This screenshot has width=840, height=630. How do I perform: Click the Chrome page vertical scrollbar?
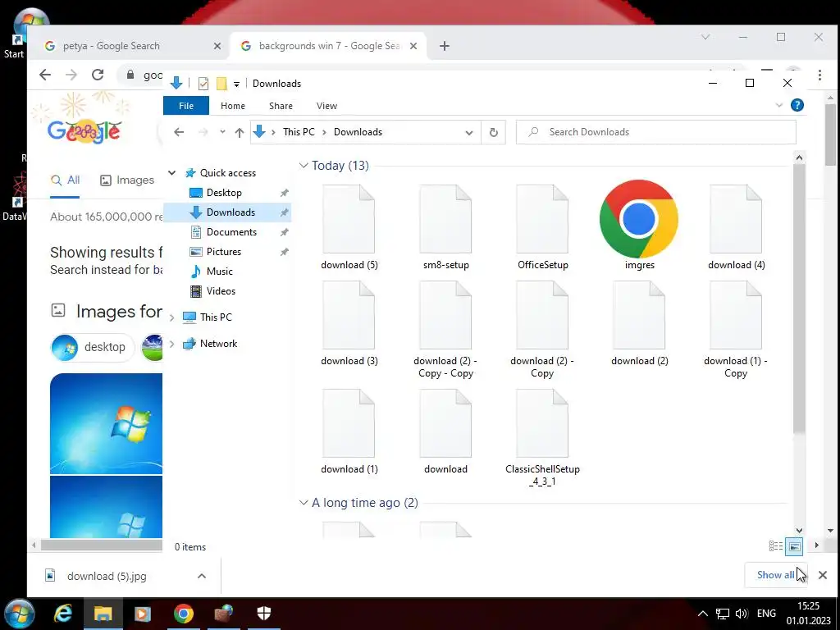coord(830,134)
